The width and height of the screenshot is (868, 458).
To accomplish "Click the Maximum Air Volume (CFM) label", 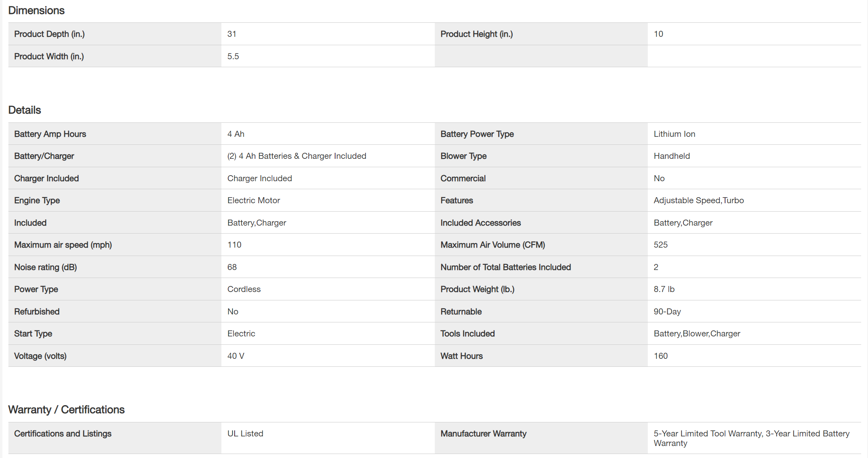I will (492, 245).
